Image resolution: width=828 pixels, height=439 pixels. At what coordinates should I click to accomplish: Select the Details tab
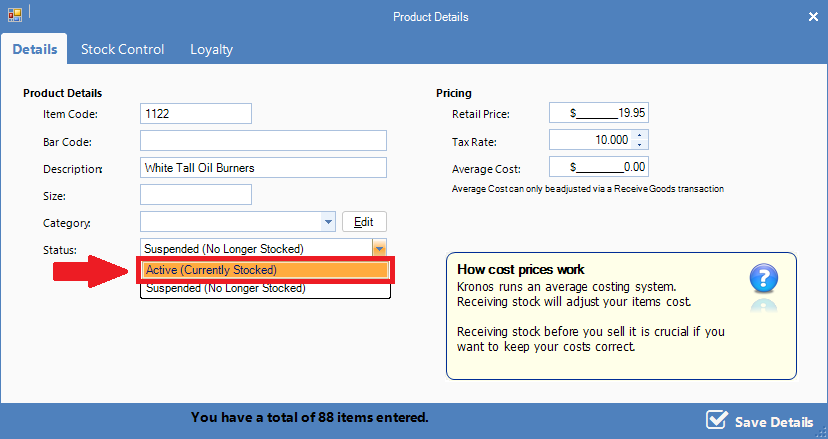point(34,49)
